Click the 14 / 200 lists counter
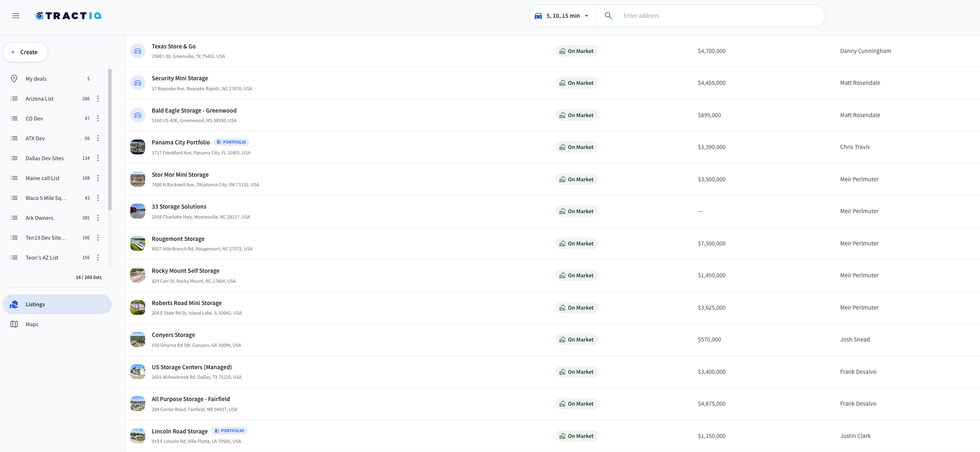The width and height of the screenshot is (980, 452). 89,277
